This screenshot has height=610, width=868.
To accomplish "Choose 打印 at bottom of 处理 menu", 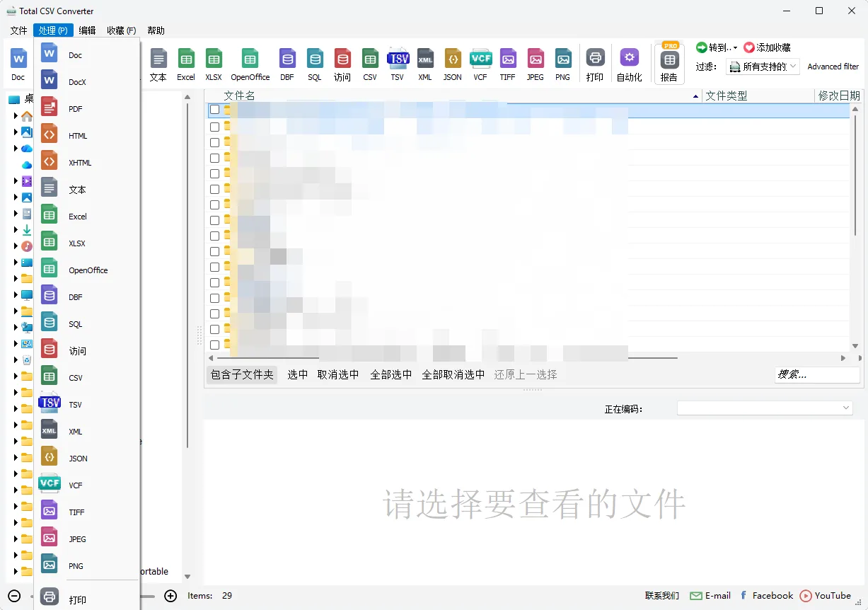I will point(87,599).
